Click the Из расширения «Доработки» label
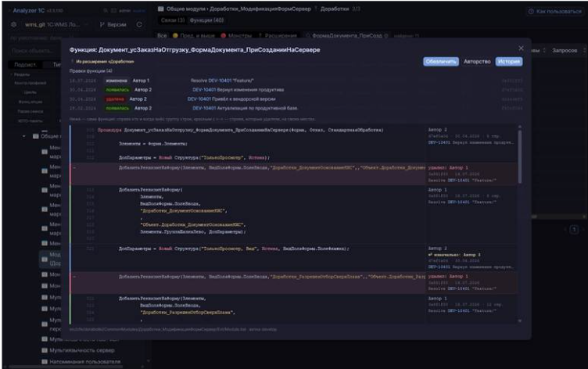The width and height of the screenshot is (588, 369). [105, 61]
